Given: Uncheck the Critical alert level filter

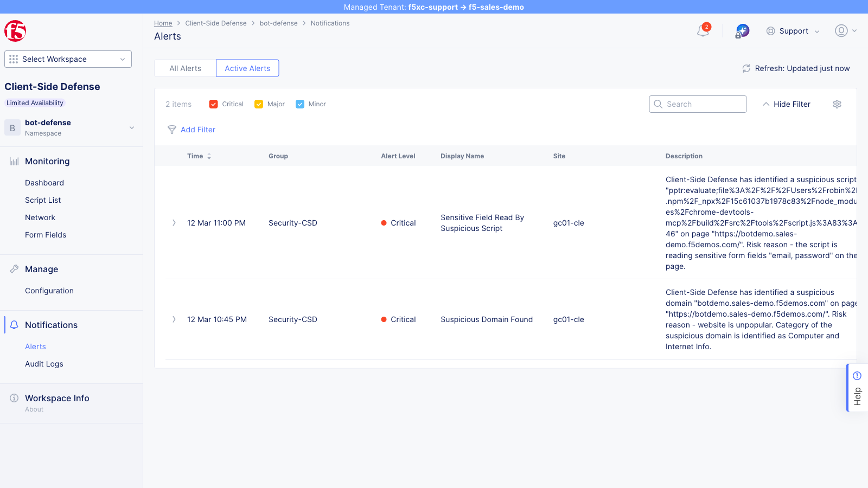Looking at the screenshot, I should point(213,104).
